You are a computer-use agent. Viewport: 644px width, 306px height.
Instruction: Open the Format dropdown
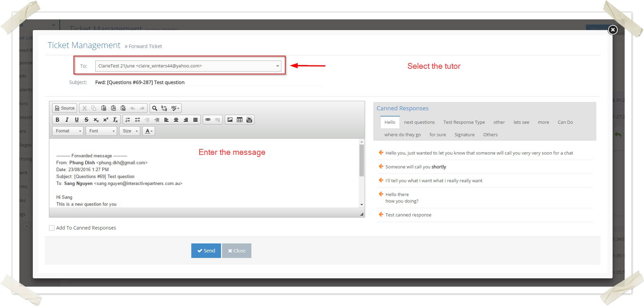tap(68, 131)
